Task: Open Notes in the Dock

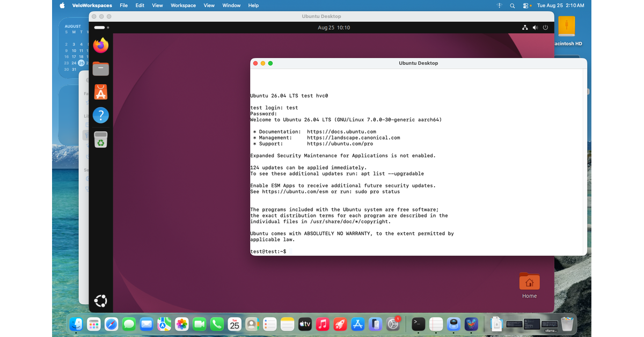Action: [287, 324]
